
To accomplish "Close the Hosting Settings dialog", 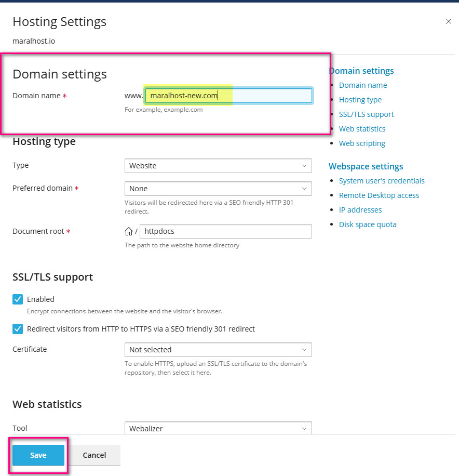I will pos(449,21).
